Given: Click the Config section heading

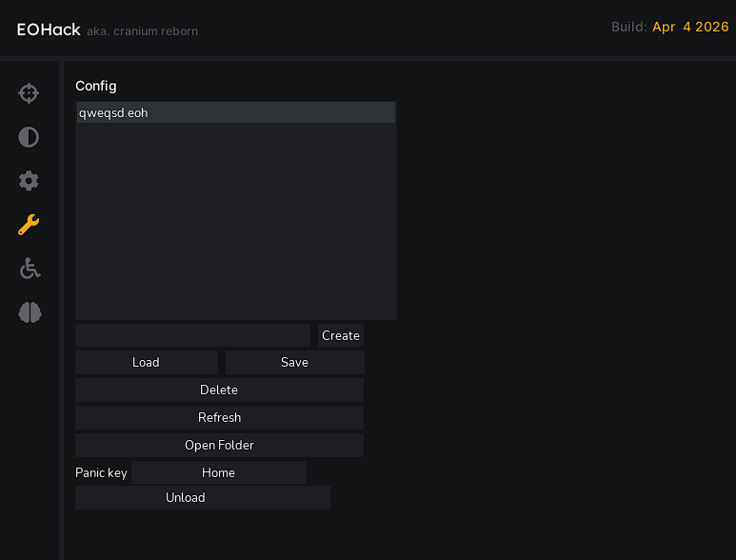Looking at the screenshot, I should click(96, 87).
